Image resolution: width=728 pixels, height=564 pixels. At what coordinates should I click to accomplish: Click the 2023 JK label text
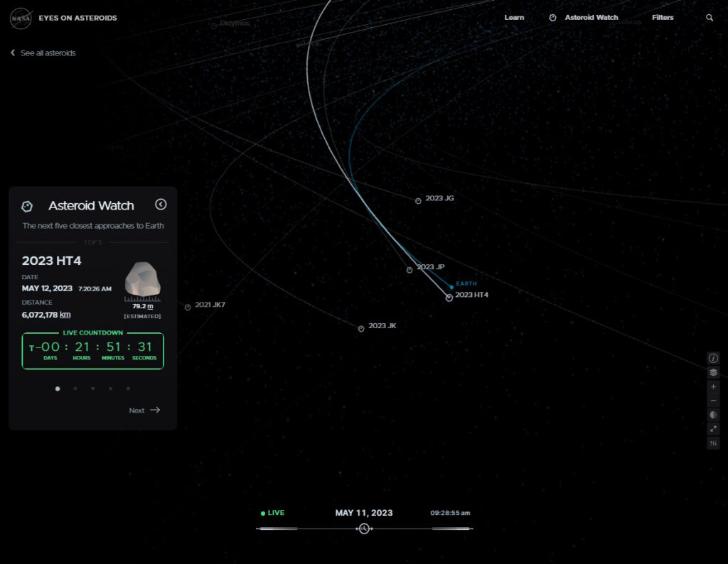click(382, 326)
